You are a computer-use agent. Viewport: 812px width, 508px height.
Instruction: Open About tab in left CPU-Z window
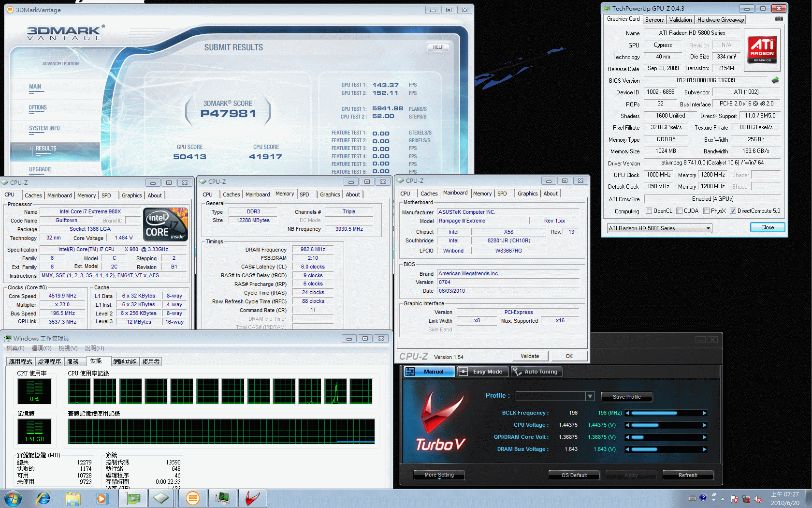(x=155, y=195)
